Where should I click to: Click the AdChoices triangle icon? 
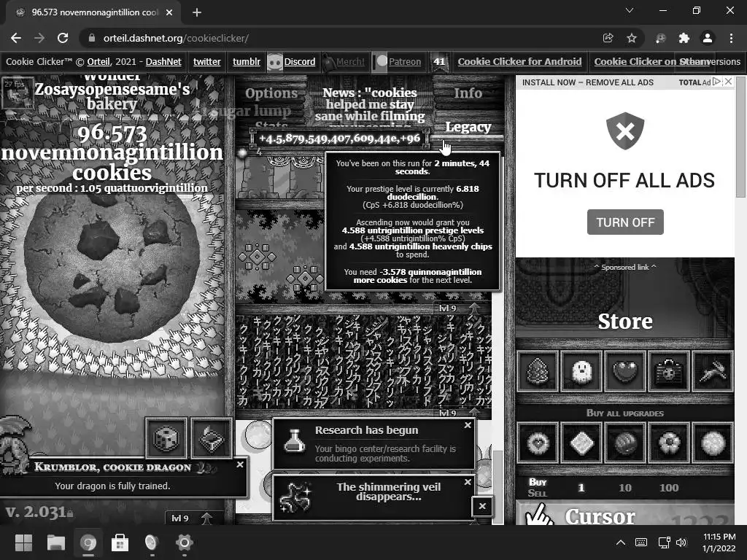point(717,82)
